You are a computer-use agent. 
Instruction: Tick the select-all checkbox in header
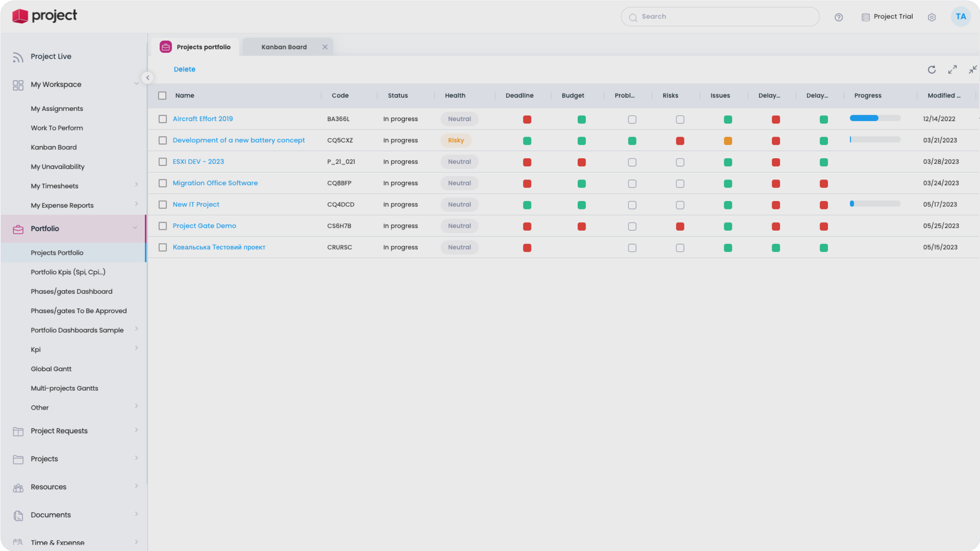(x=162, y=96)
